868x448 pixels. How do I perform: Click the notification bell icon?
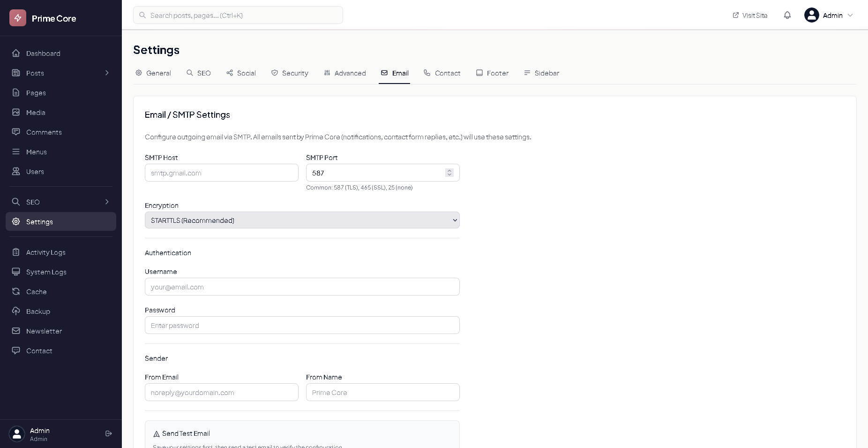coord(786,15)
